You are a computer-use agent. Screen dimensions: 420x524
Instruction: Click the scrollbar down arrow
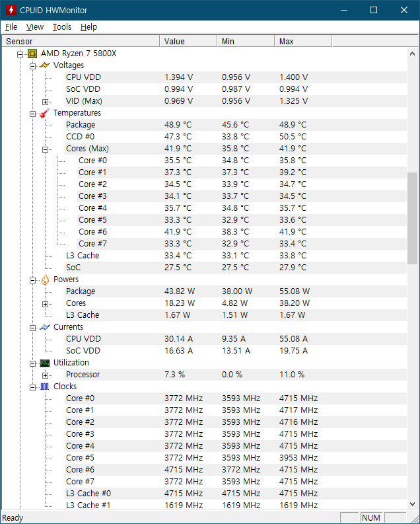pyautogui.click(x=412, y=504)
